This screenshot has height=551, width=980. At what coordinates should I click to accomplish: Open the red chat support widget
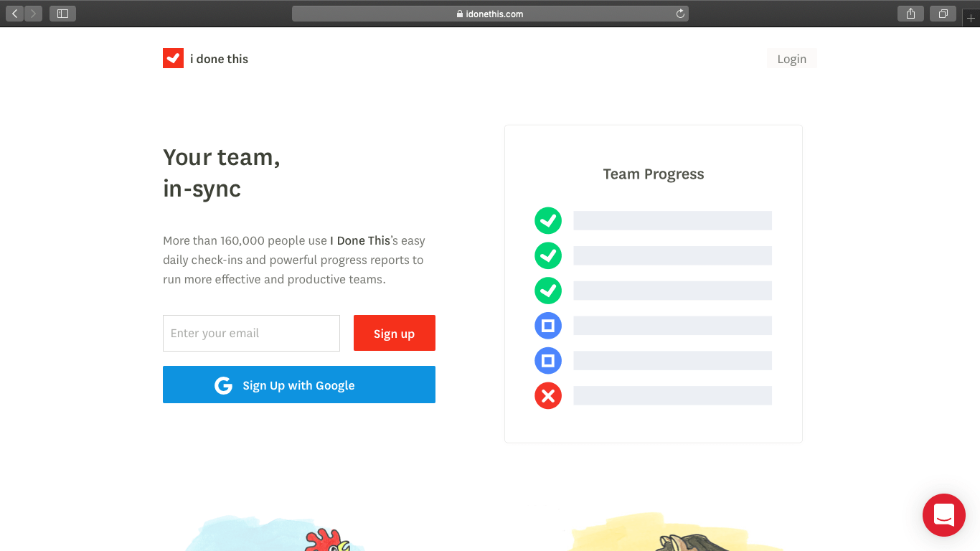click(944, 515)
